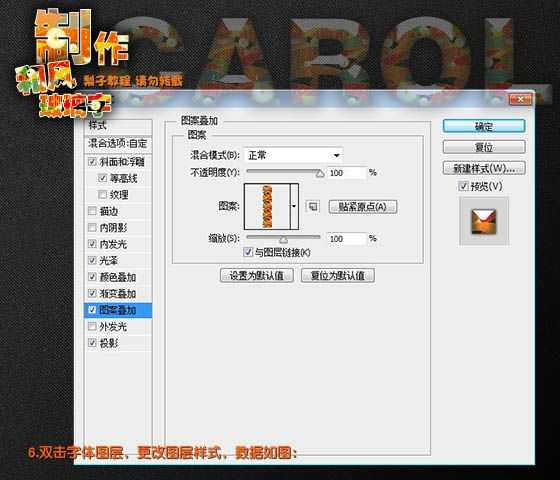The height and width of the screenshot is (480, 560).
Task: Toggle the 纹理 texture checkbox
Action: click(102, 194)
